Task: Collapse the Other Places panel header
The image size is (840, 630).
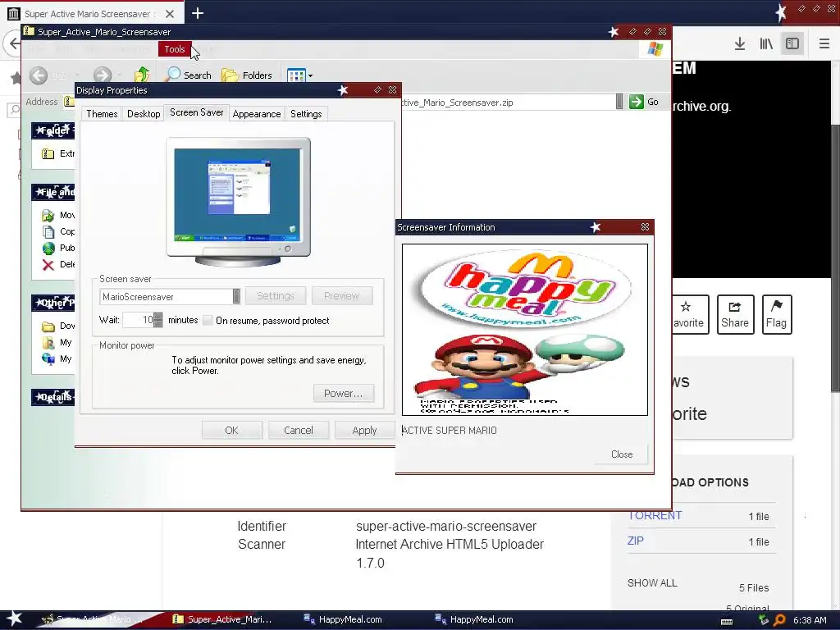Action: coord(52,303)
